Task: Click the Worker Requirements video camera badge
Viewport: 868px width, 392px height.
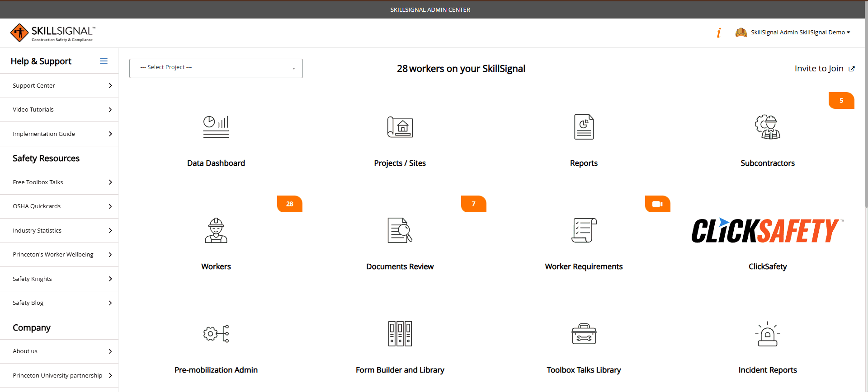Action: pos(658,204)
